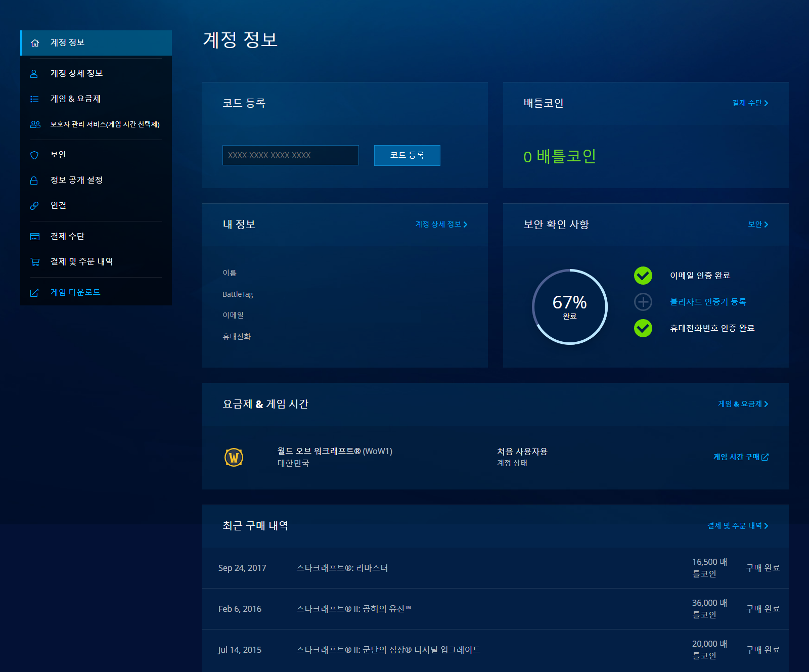This screenshot has height=672, width=809.
Task: Click the 16,500 배틀코인 price
Action: click(710, 568)
